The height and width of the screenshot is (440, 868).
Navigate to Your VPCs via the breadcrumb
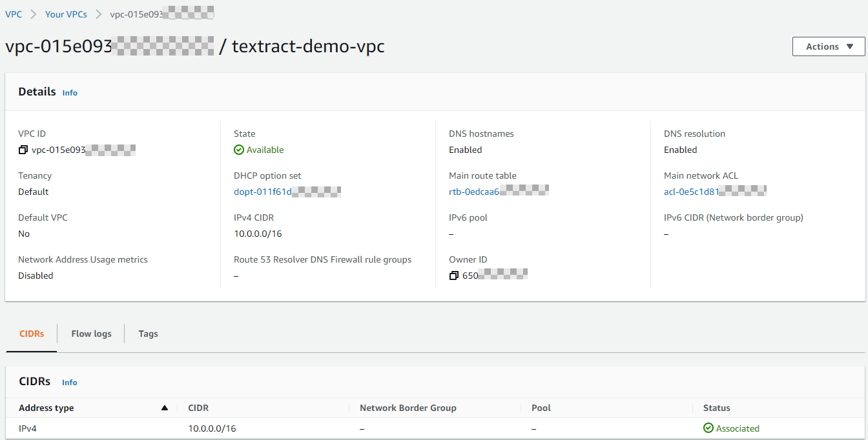[x=66, y=14]
